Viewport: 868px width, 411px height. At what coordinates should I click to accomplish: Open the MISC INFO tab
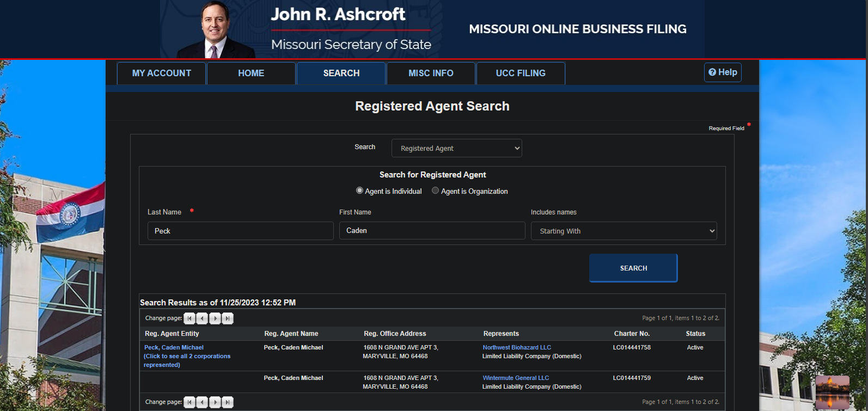coord(431,73)
